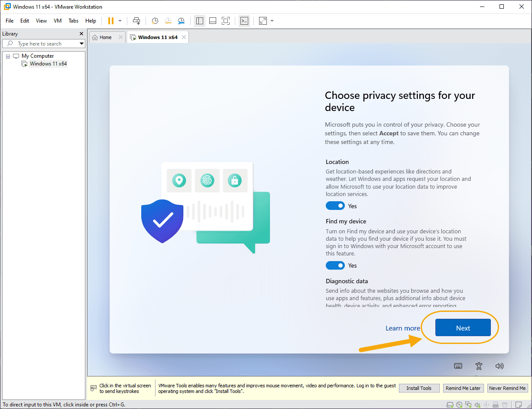Click the keyboard hint icon in notification bar

tap(93, 388)
